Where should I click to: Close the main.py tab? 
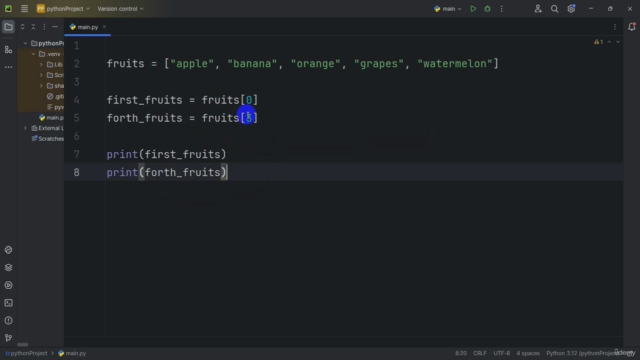pyautogui.click(x=104, y=27)
